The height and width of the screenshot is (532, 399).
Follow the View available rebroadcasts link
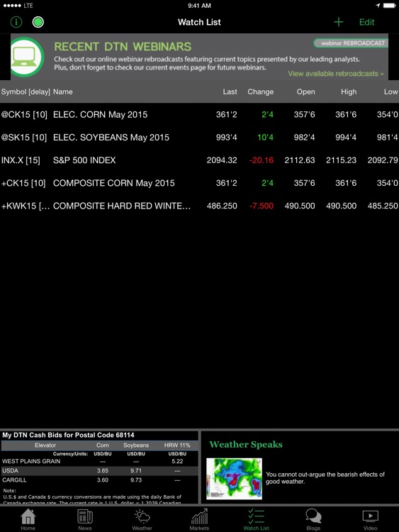click(x=336, y=74)
